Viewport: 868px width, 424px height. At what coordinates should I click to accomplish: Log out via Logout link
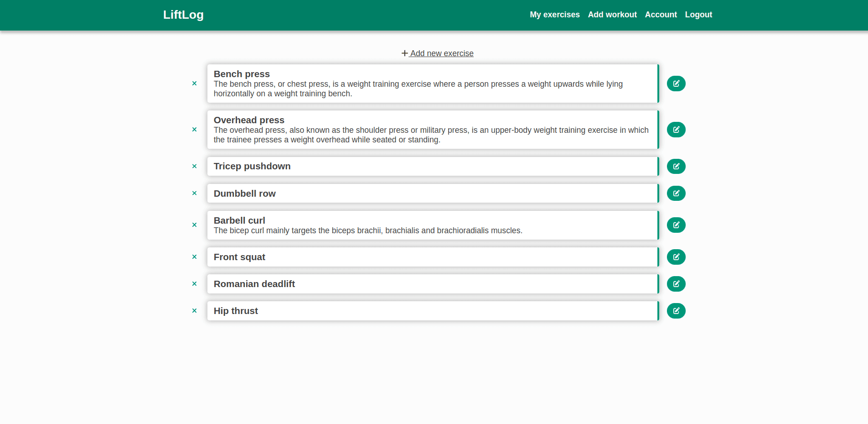tap(698, 15)
